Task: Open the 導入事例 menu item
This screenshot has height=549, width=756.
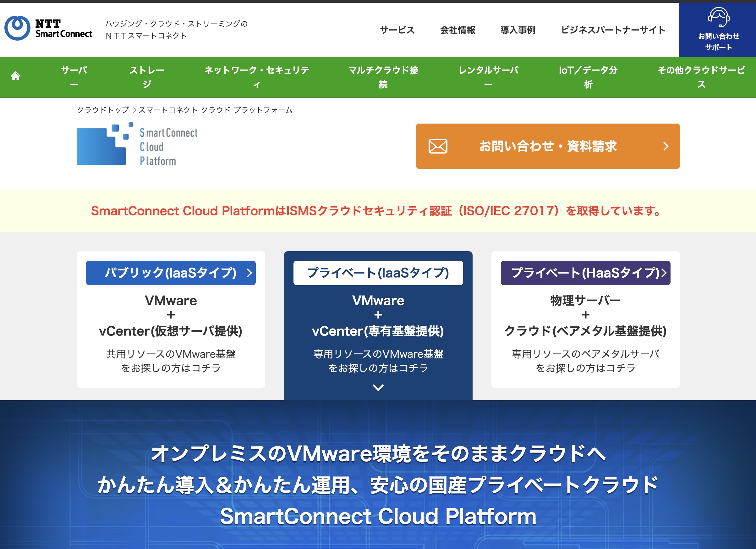Action: [518, 30]
